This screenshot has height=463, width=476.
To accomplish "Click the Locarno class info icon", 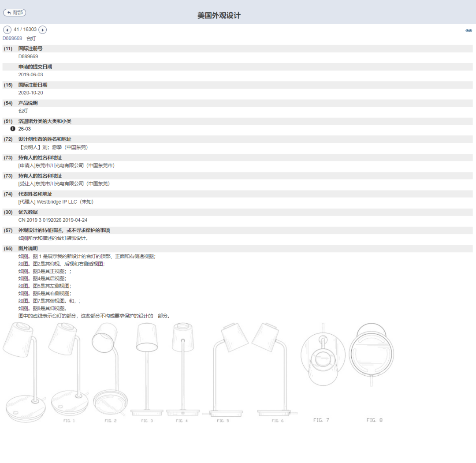I will 13,129.
